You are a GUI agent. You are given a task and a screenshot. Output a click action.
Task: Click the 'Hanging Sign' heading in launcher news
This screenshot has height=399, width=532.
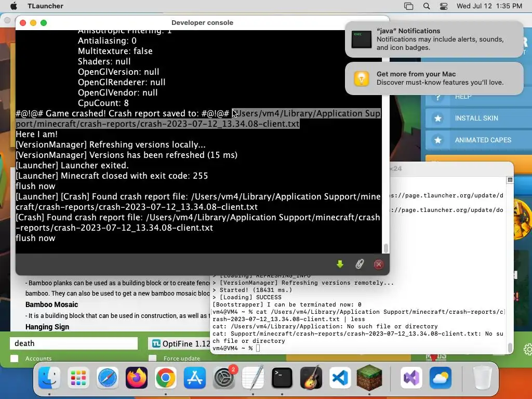point(47,327)
